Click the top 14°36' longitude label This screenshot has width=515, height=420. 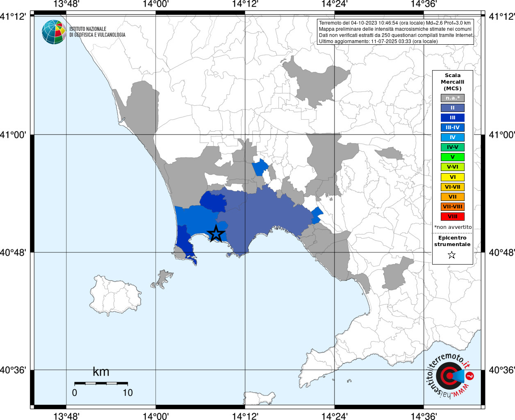click(x=424, y=4)
